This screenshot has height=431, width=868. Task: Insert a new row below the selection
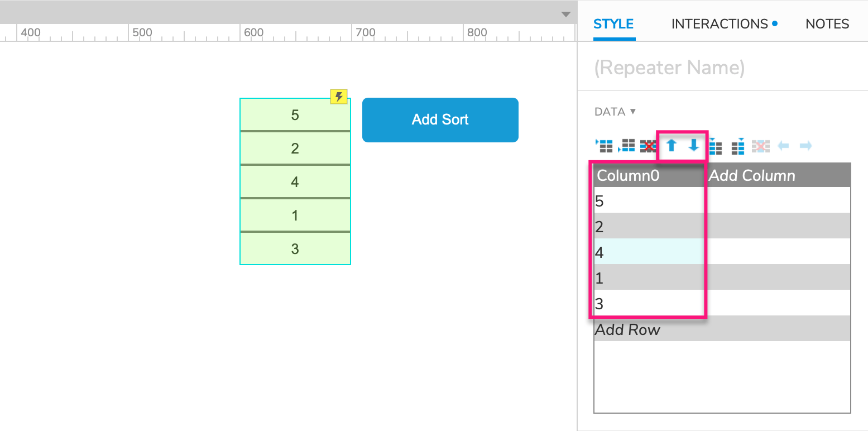pyautogui.click(x=626, y=146)
